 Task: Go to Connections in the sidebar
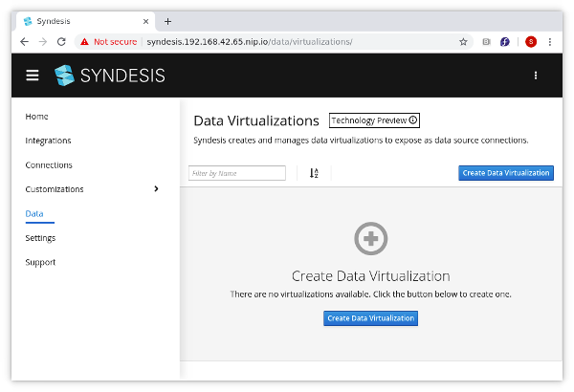[x=49, y=165]
